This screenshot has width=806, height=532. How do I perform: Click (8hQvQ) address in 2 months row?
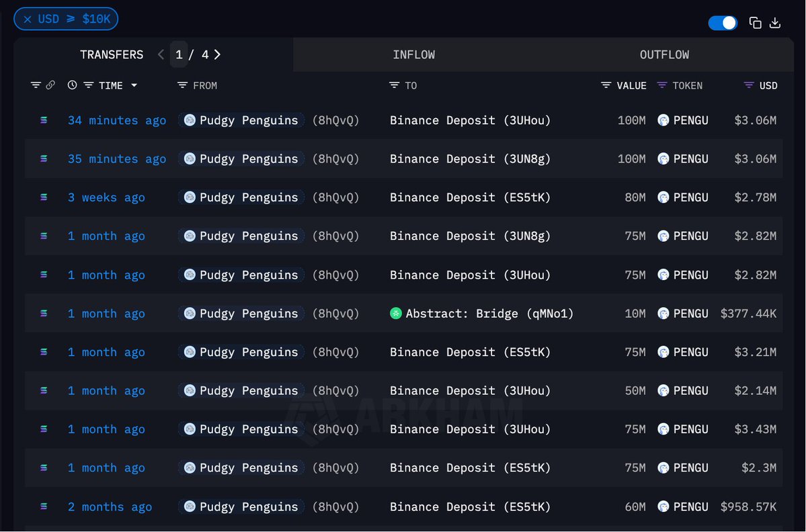click(335, 507)
